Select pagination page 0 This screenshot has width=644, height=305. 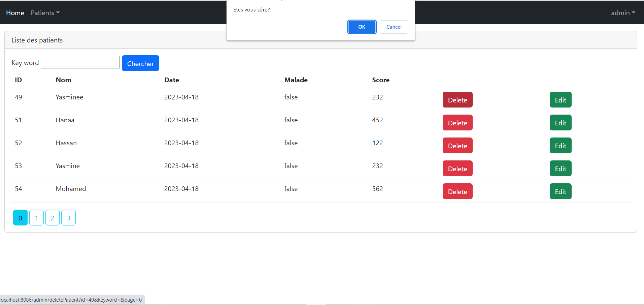click(x=20, y=217)
